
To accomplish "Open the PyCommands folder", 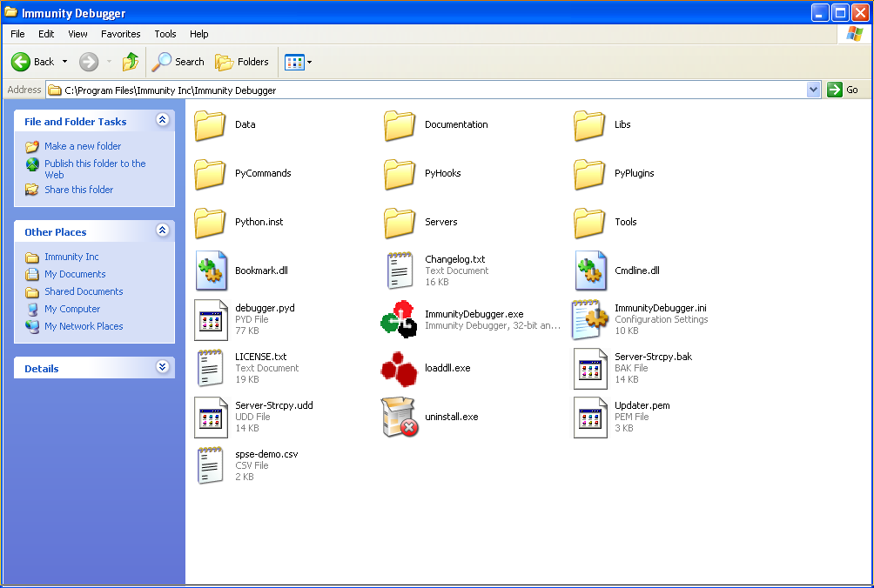I will coord(209,173).
